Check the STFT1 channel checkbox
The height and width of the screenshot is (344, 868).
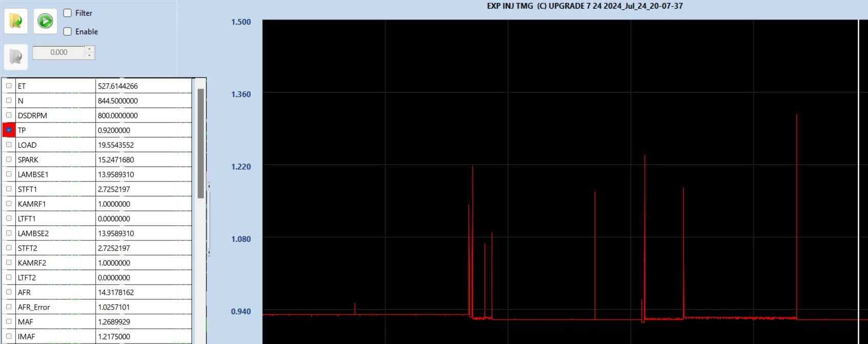click(x=9, y=189)
